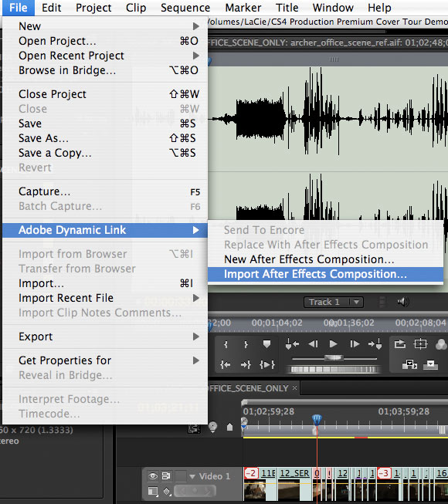448x504 pixels.
Task: Select the Save menu item
Action: (x=105, y=123)
